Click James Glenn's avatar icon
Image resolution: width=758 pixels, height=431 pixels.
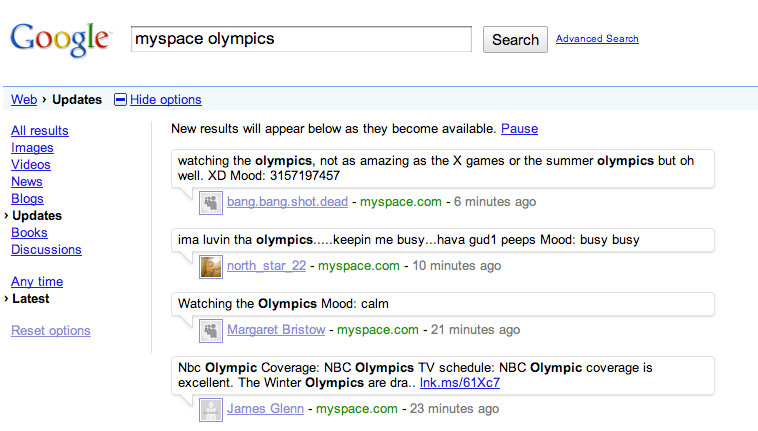(211, 409)
